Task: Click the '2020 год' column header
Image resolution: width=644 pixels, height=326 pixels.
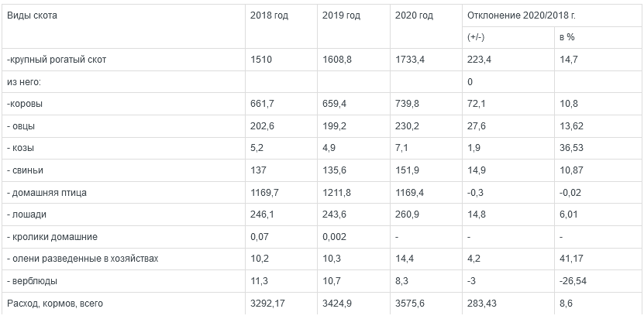Action: [413, 15]
